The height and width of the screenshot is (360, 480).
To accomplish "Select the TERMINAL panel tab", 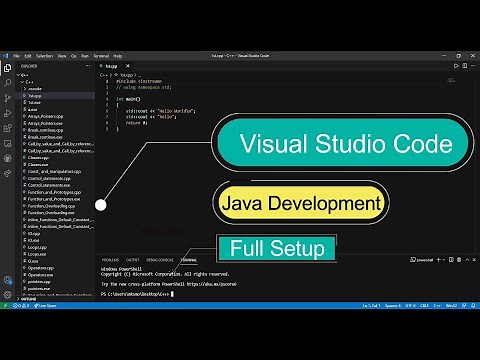I will coord(189,260).
